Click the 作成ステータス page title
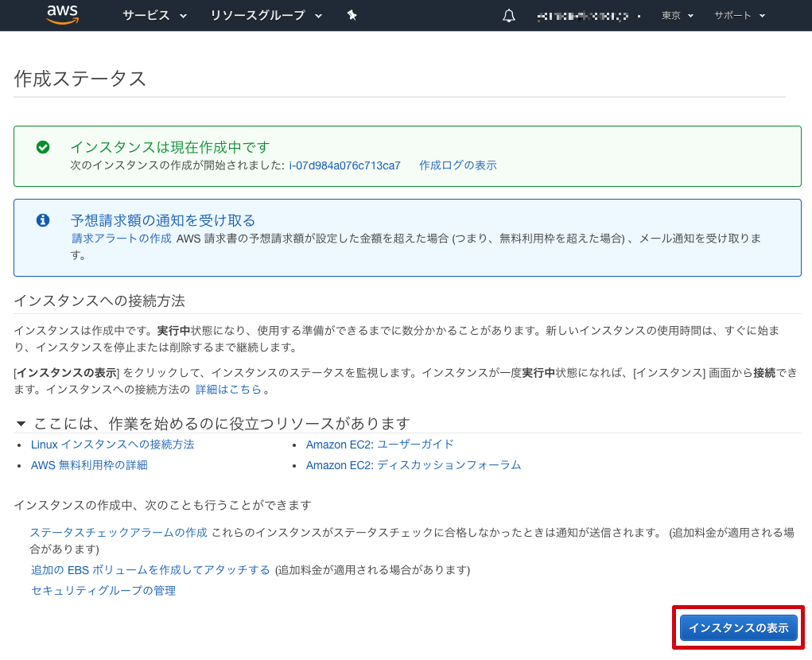The width and height of the screenshot is (812, 660). point(80,79)
